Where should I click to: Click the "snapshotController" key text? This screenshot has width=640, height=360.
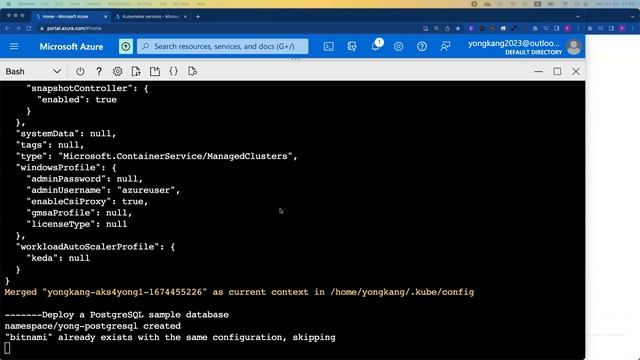79,89
